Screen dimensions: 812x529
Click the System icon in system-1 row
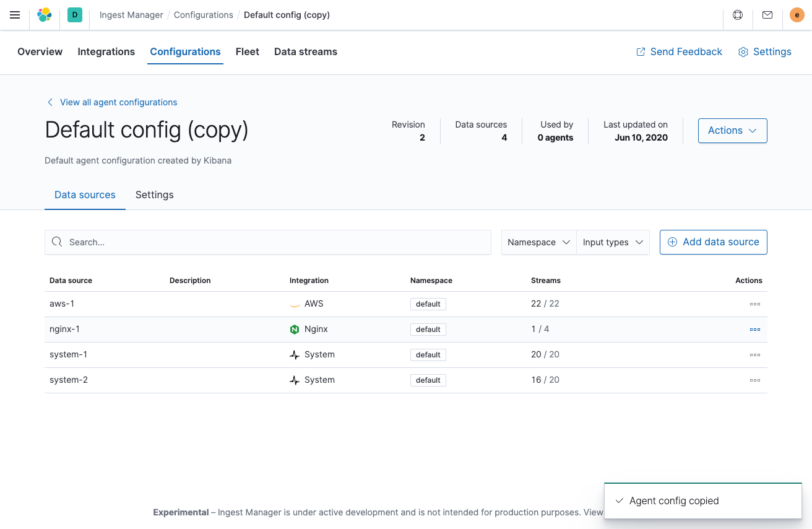tap(295, 355)
